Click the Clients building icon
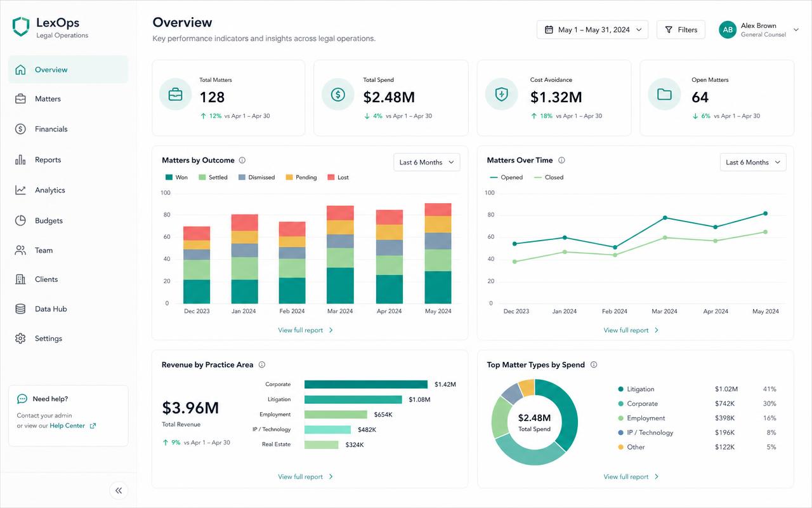The height and width of the screenshot is (508, 812). pos(20,279)
